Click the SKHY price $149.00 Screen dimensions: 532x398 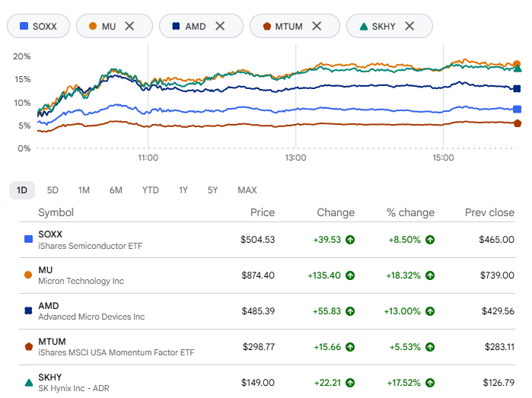[x=258, y=383]
